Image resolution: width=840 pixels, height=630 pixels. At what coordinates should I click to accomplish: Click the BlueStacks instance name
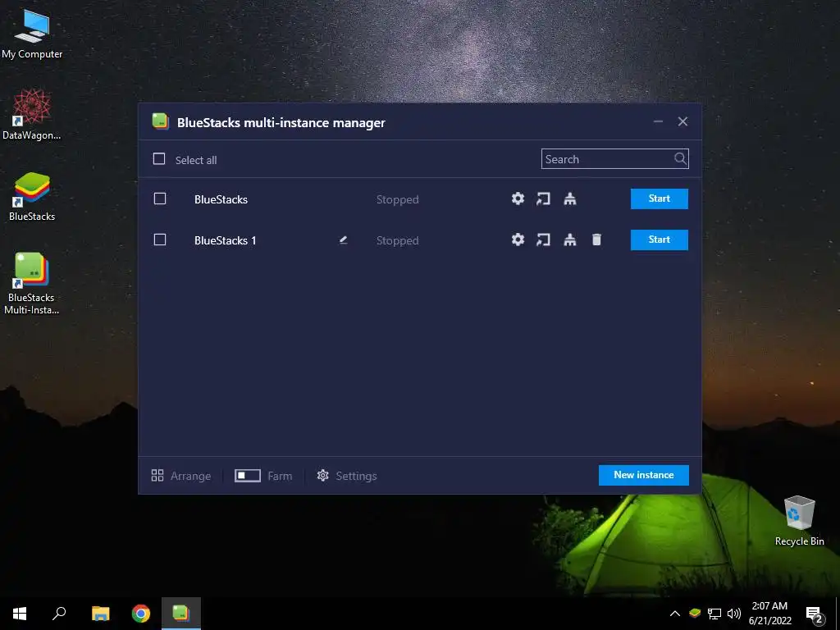(x=221, y=199)
